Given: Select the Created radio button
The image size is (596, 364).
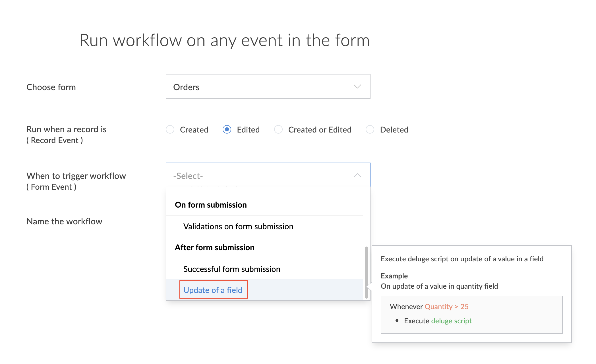Looking at the screenshot, I should coord(170,130).
